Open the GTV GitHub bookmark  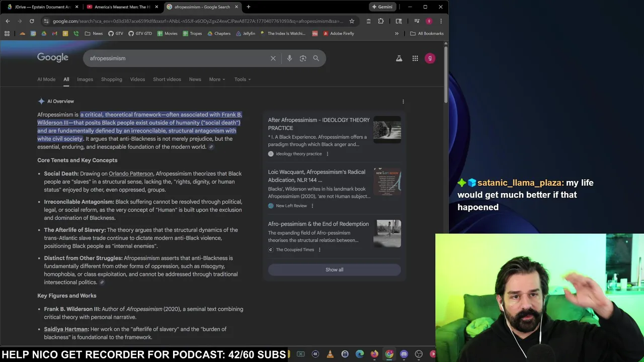[115, 33]
